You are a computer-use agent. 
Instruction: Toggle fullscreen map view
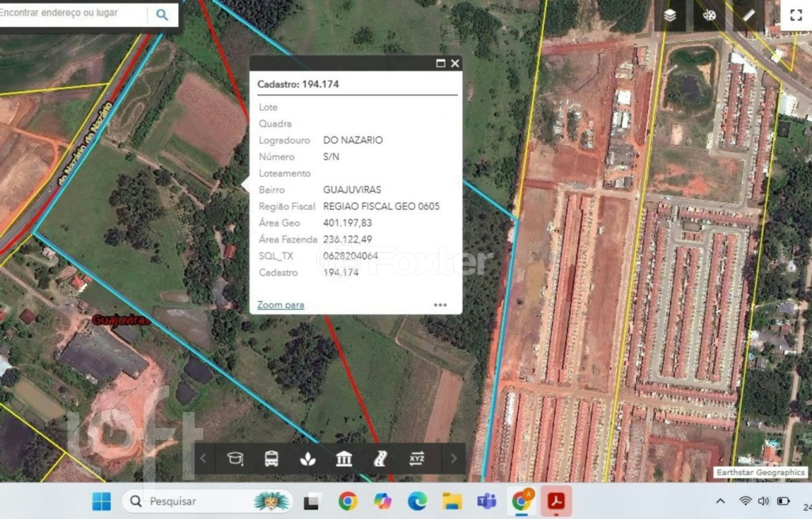[796, 15]
